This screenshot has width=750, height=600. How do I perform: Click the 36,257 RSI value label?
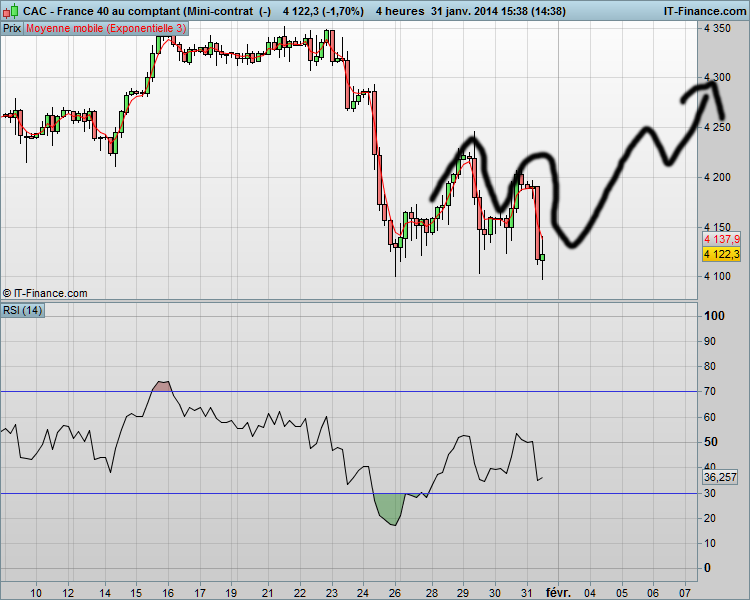pyautogui.click(x=720, y=477)
